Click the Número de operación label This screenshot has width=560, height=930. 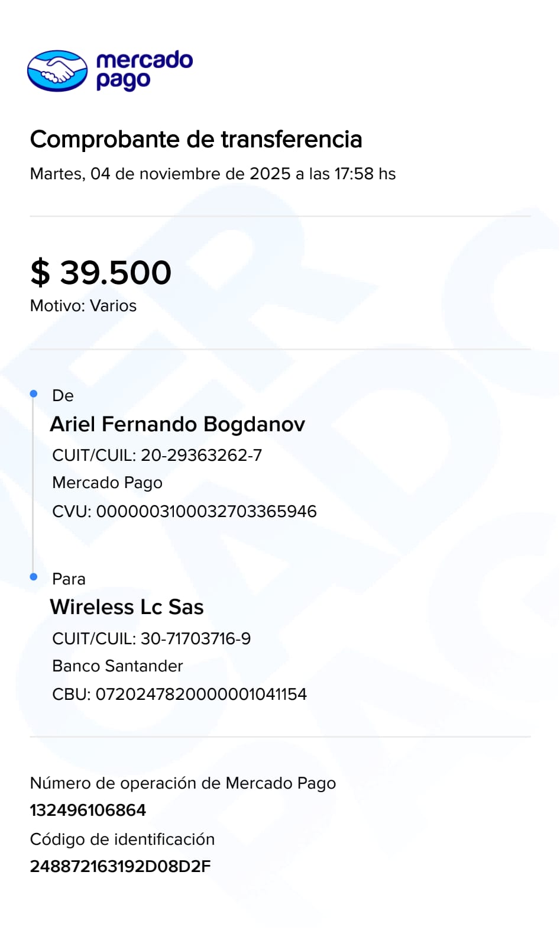coord(183,783)
